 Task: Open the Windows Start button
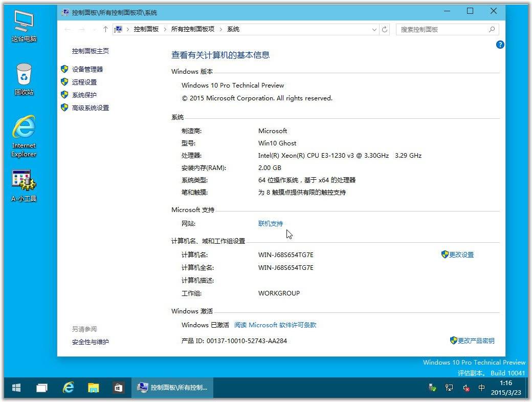click(16, 387)
